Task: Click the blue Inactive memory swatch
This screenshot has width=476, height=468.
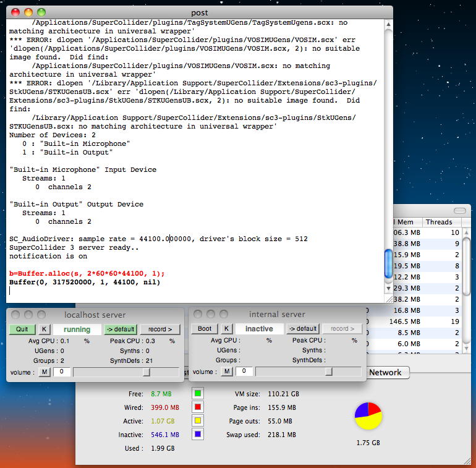Action: tap(198, 434)
